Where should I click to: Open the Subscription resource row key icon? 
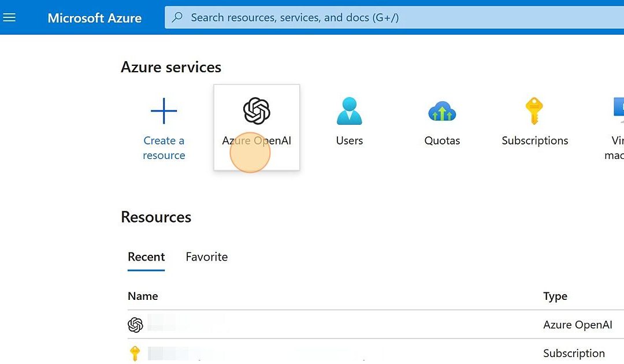coord(135,353)
